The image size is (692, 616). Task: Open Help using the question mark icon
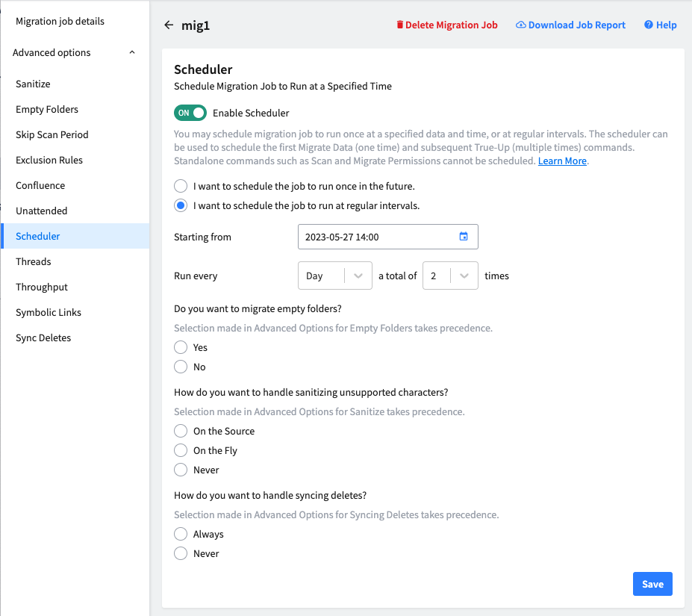pyautogui.click(x=646, y=25)
